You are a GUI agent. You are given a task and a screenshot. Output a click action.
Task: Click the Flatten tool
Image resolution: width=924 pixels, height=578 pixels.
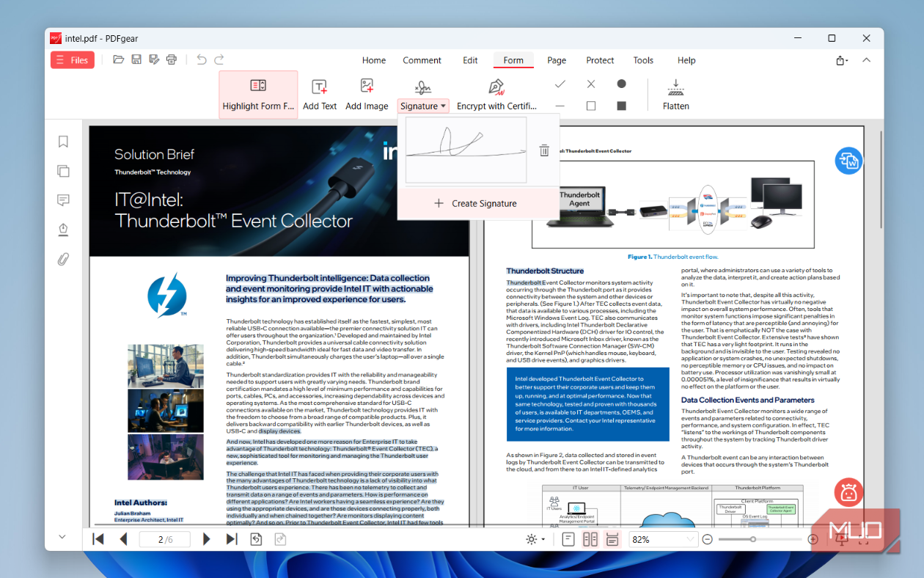(675, 95)
